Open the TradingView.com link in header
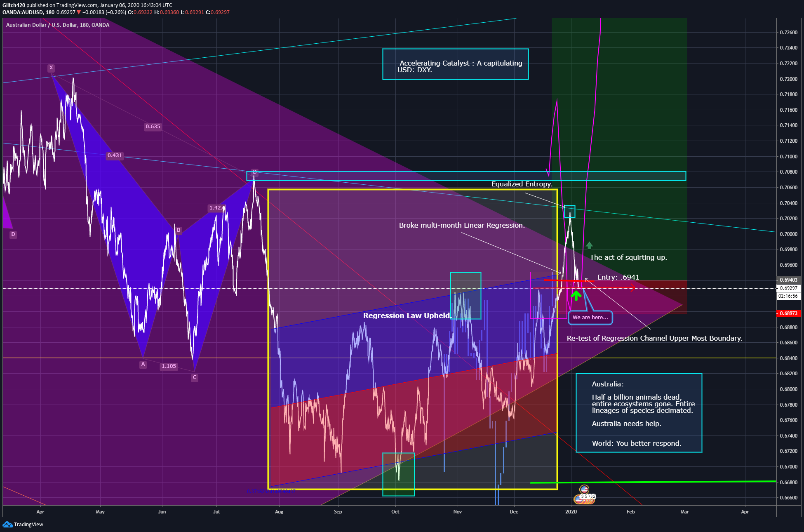 pyautogui.click(x=77, y=5)
